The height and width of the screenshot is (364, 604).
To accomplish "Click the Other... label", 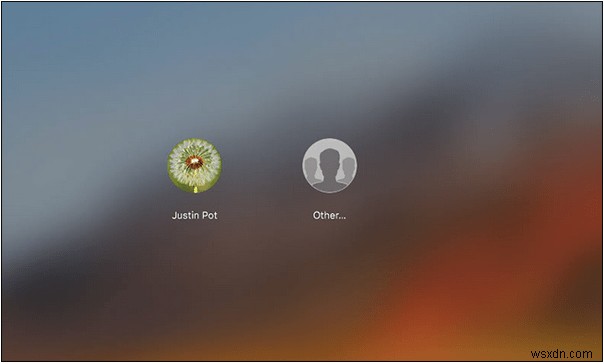I will point(329,215).
